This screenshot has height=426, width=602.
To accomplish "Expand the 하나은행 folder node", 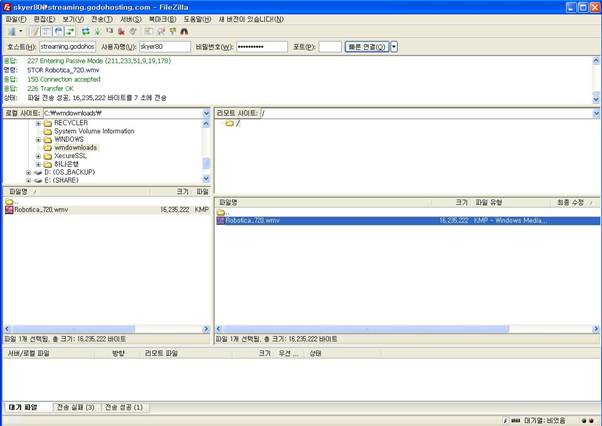I will (x=38, y=164).
